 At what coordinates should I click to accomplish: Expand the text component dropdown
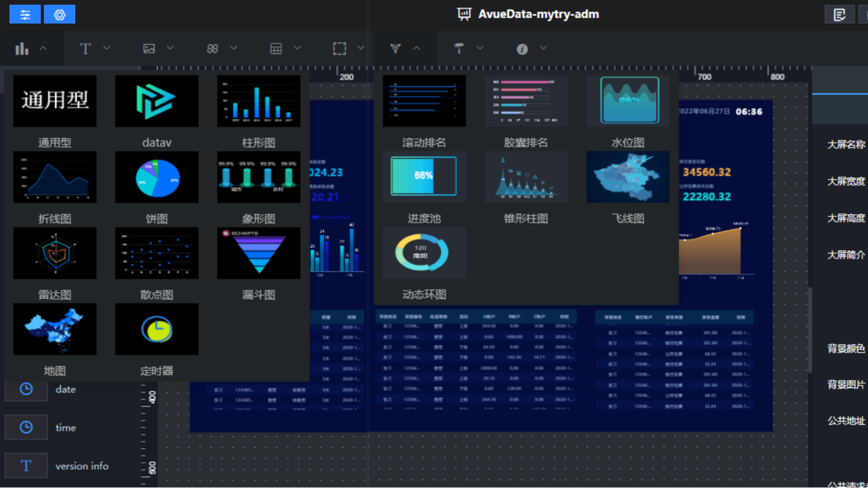pyautogui.click(x=107, y=48)
